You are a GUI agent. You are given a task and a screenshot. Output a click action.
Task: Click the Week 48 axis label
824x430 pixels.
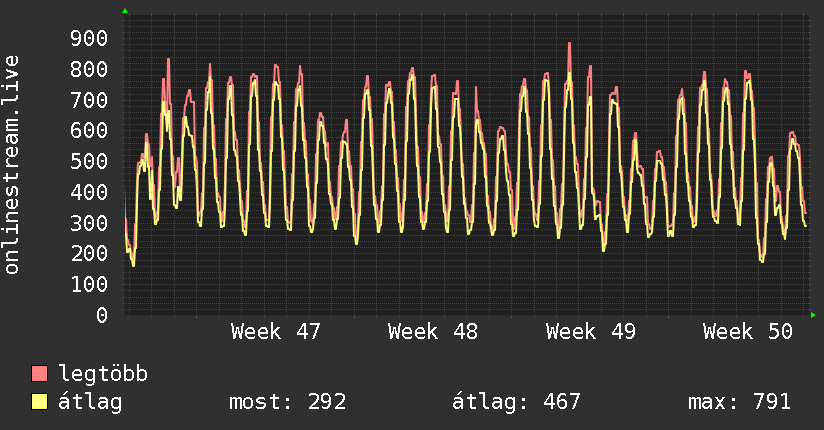pyautogui.click(x=433, y=332)
